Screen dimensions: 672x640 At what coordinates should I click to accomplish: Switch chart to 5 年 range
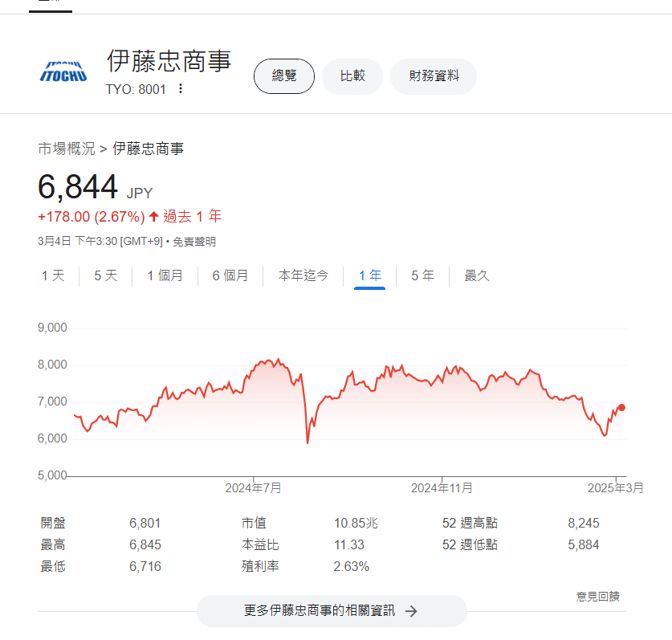pos(422,275)
